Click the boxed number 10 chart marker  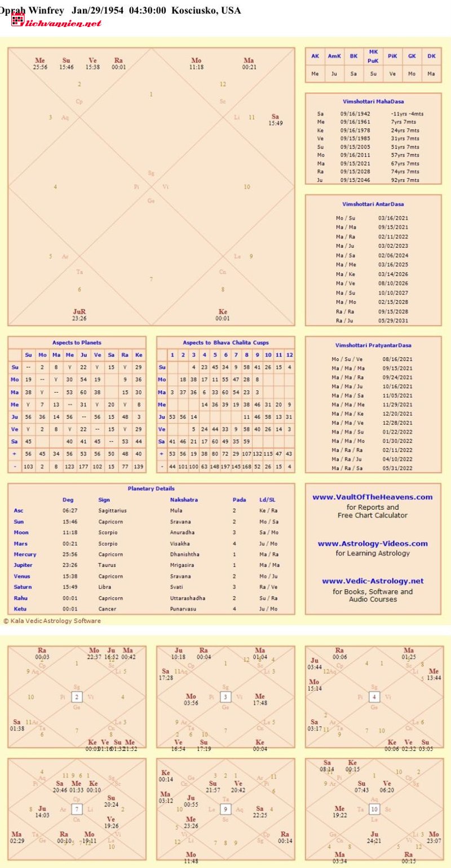coord(374,809)
